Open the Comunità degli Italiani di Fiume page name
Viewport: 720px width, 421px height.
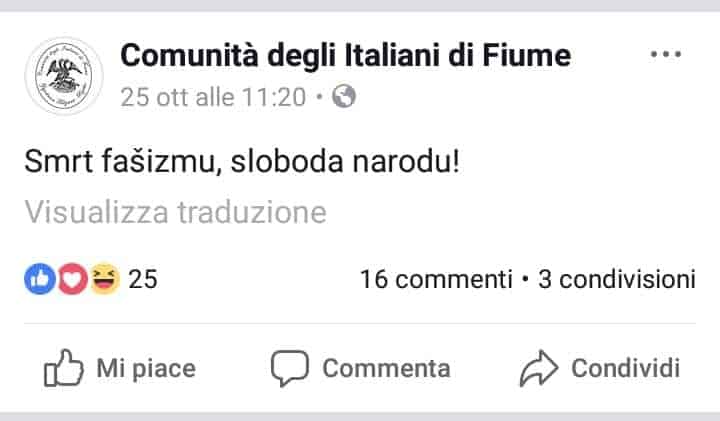coord(345,56)
